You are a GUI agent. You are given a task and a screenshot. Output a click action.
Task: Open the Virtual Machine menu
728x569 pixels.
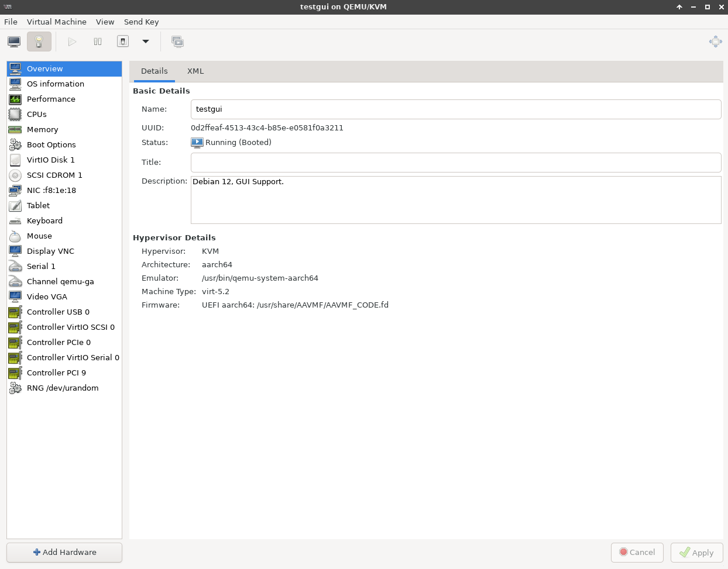coord(57,22)
